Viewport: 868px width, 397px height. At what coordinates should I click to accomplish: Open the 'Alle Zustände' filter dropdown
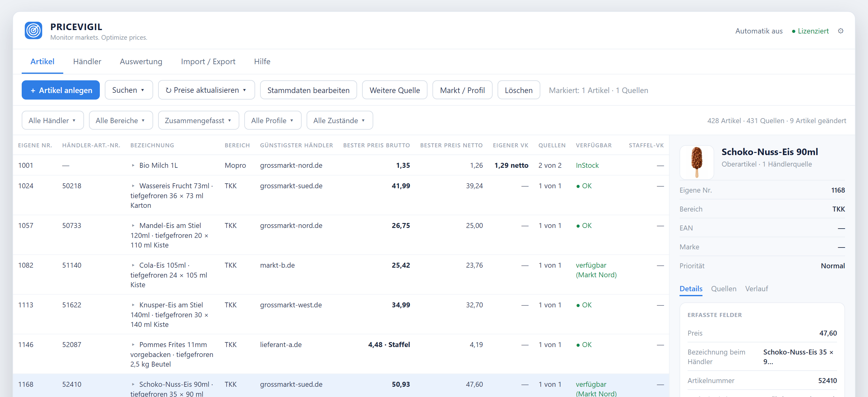340,120
